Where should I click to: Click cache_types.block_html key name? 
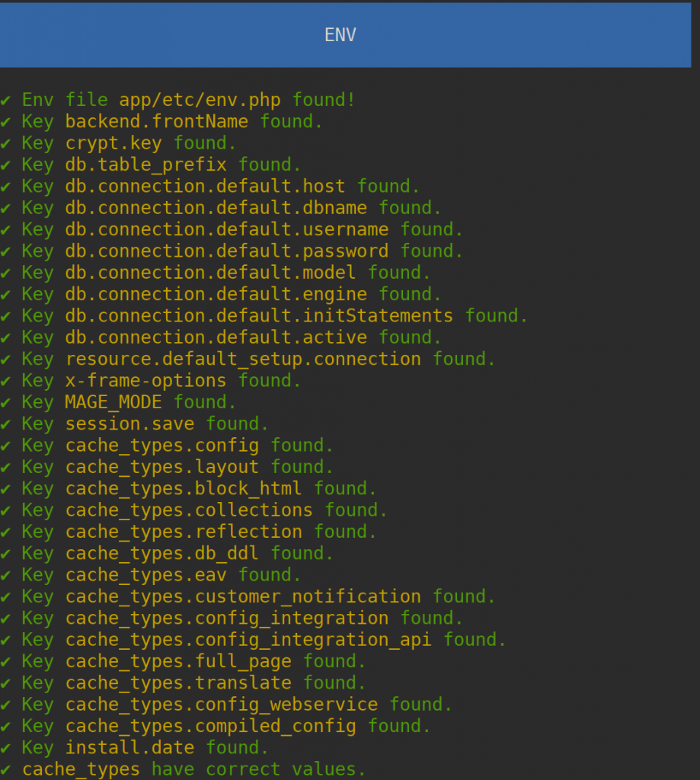[184, 488]
